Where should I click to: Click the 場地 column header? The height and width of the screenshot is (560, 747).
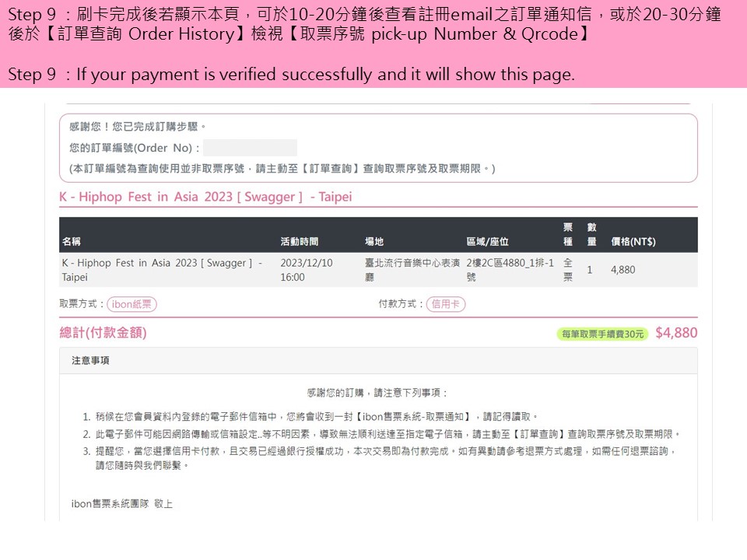pyautogui.click(x=374, y=241)
